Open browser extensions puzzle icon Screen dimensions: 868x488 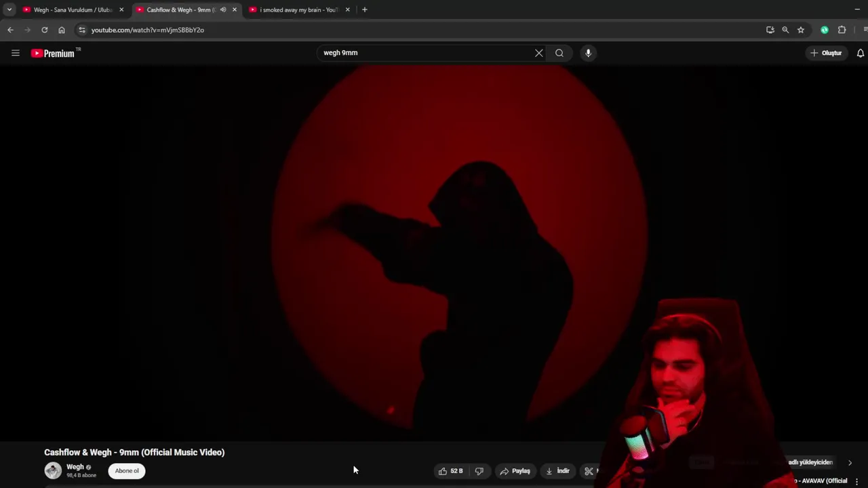(x=842, y=30)
